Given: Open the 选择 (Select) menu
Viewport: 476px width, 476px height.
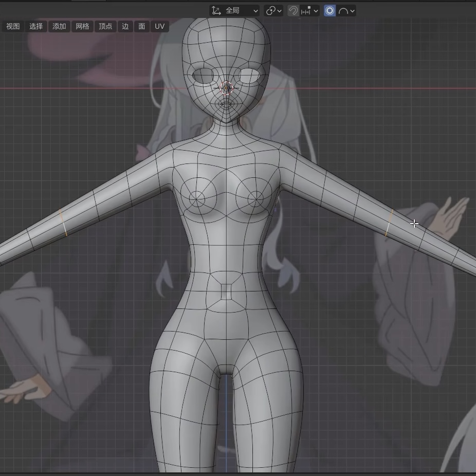Looking at the screenshot, I should point(36,26).
